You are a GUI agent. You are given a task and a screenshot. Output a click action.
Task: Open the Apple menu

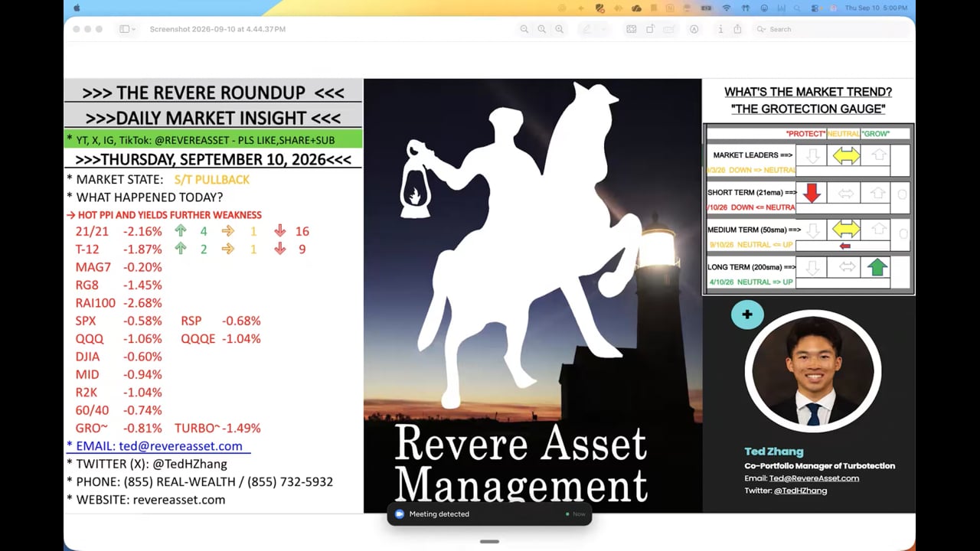pyautogui.click(x=77, y=8)
